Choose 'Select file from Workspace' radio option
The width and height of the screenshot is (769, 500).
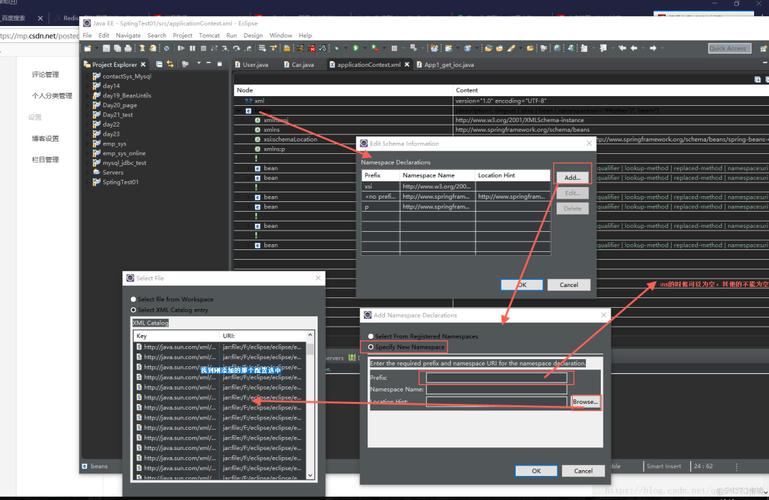click(x=134, y=298)
